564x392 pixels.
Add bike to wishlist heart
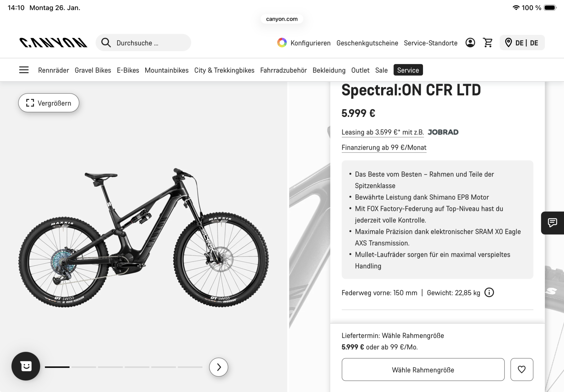pos(521,369)
